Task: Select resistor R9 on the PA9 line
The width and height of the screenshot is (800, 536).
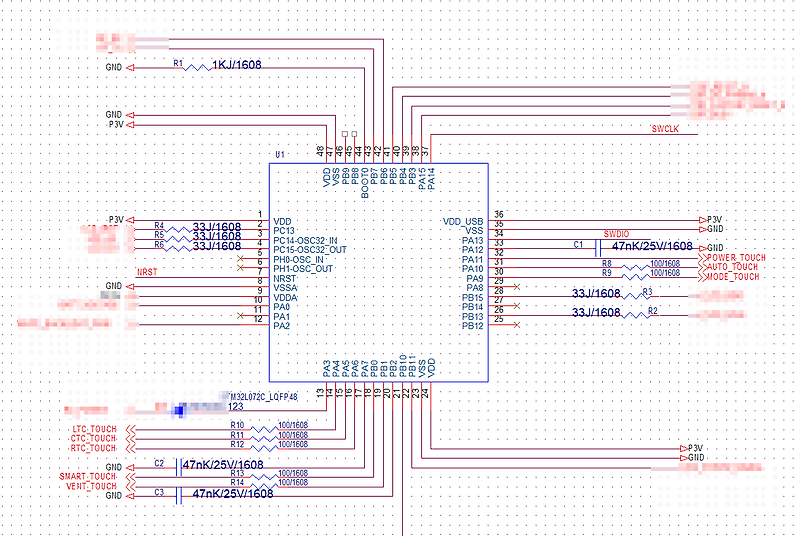Action: point(636,277)
